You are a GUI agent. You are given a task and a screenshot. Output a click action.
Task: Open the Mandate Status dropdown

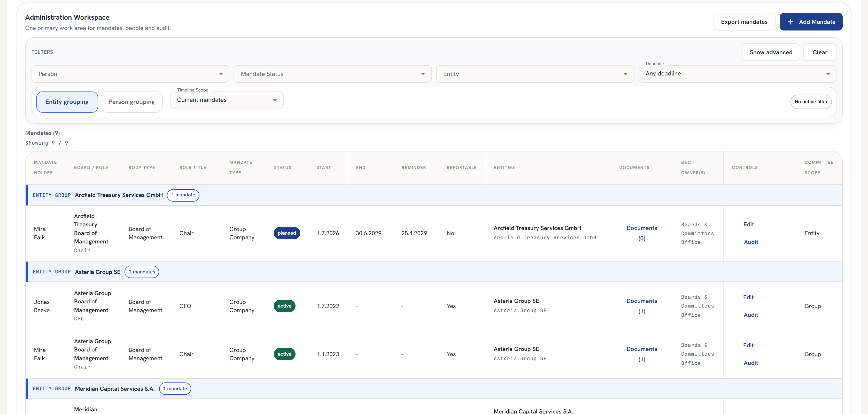tap(332, 74)
